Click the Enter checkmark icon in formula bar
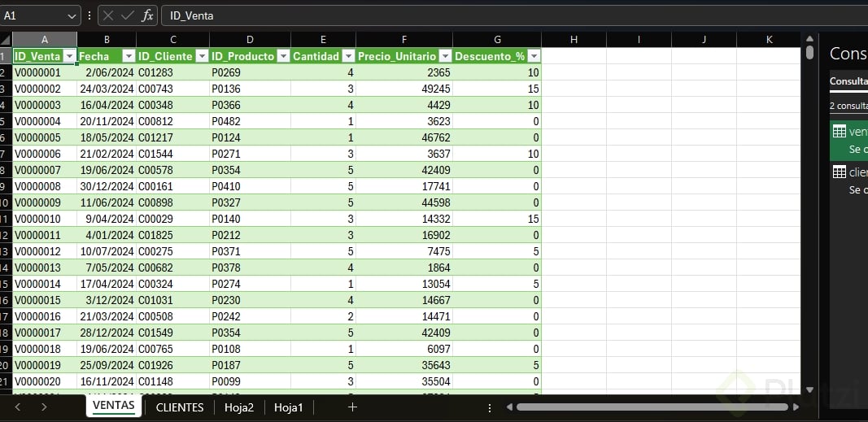 [128, 16]
